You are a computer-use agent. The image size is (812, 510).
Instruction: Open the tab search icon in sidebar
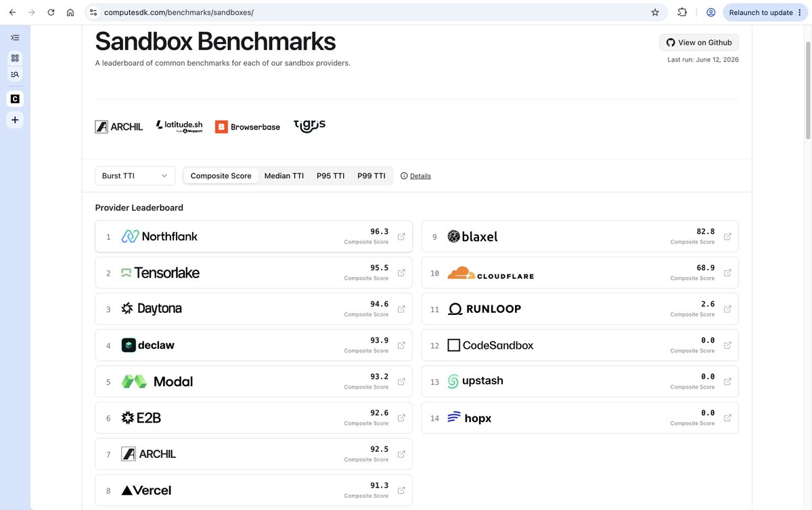point(15,74)
